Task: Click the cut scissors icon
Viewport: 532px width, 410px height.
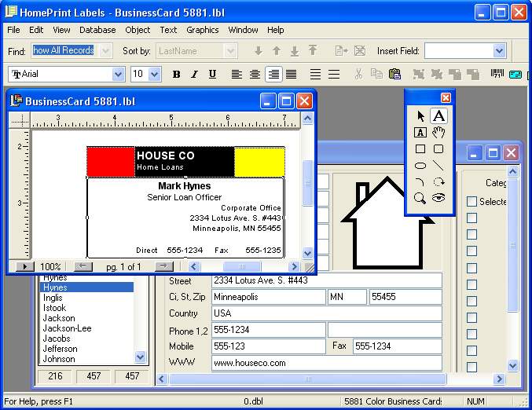Action: coord(358,74)
